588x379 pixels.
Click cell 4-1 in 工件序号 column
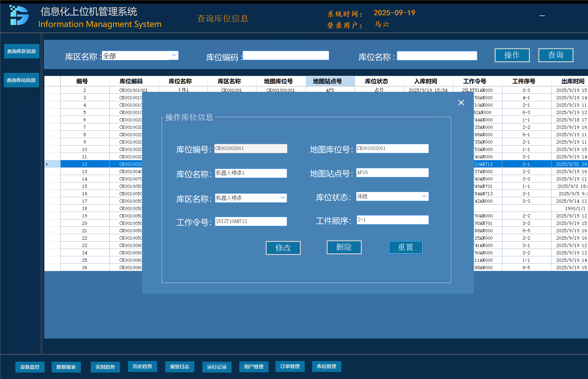tap(526, 98)
